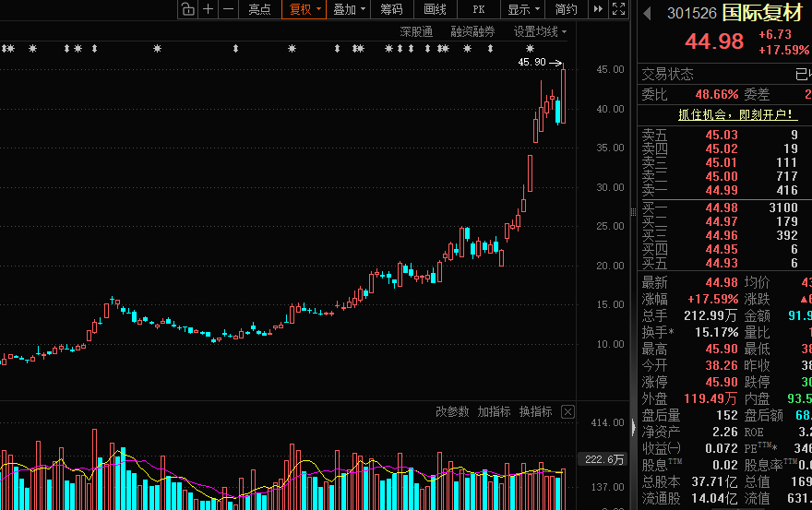Collapse side panel via divider arrow handle
The image size is (812, 510).
tap(633, 428)
